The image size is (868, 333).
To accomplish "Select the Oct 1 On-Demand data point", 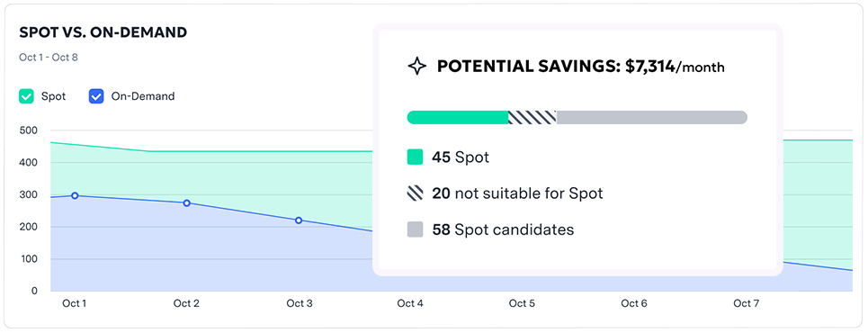I will (x=75, y=195).
